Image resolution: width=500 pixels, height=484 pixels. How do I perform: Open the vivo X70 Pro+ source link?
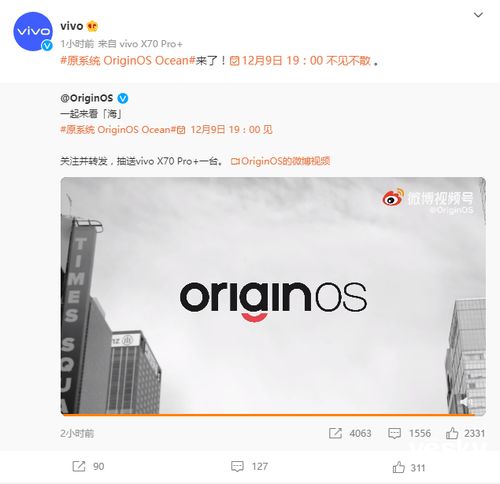pyautogui.click(x=151, y=44)
